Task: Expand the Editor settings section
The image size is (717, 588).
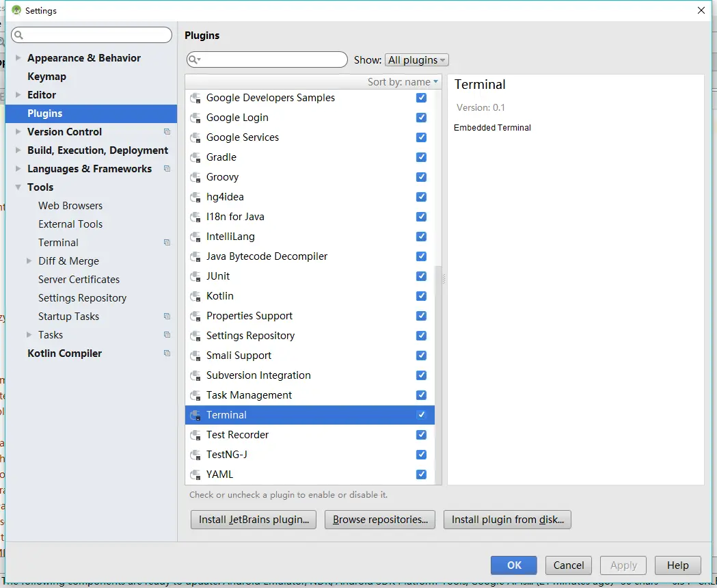Action: click(18, 95)
